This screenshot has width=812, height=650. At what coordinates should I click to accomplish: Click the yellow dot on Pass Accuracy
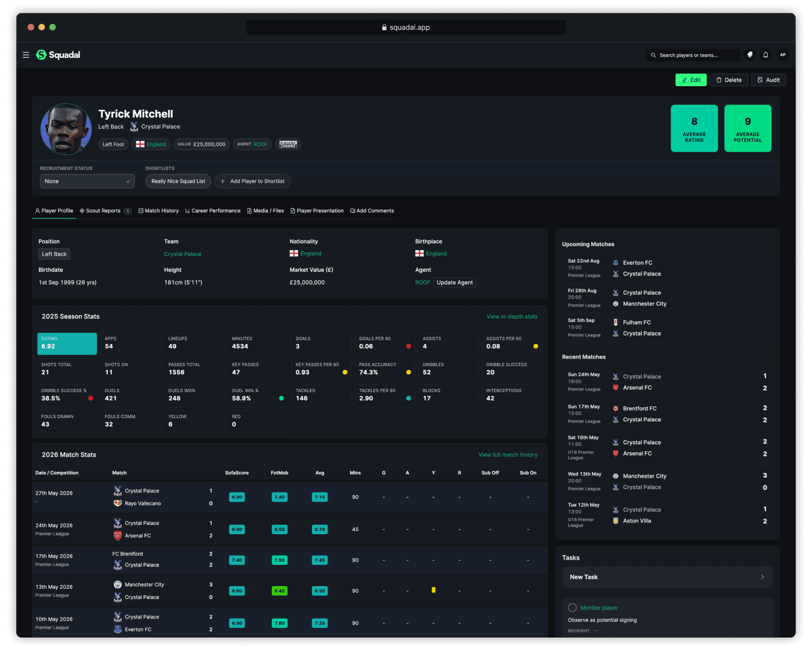[409, 372]
